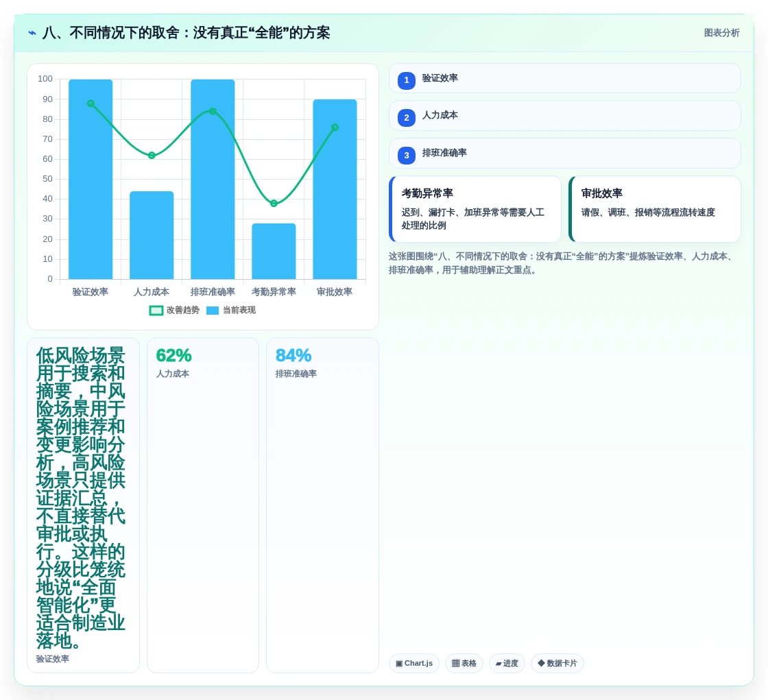The image size is (768, 700).
Task: Click the 进度 tag
Action: [507, 663]
